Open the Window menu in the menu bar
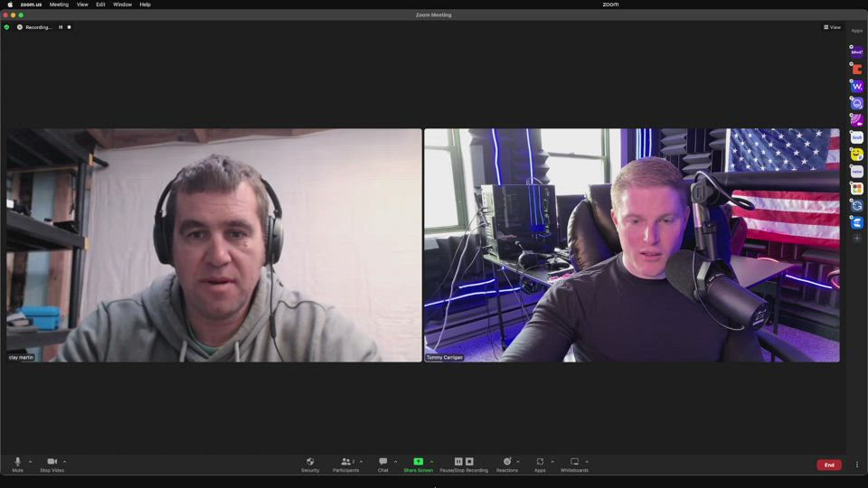The image size is (868, 488). point(122,5)
